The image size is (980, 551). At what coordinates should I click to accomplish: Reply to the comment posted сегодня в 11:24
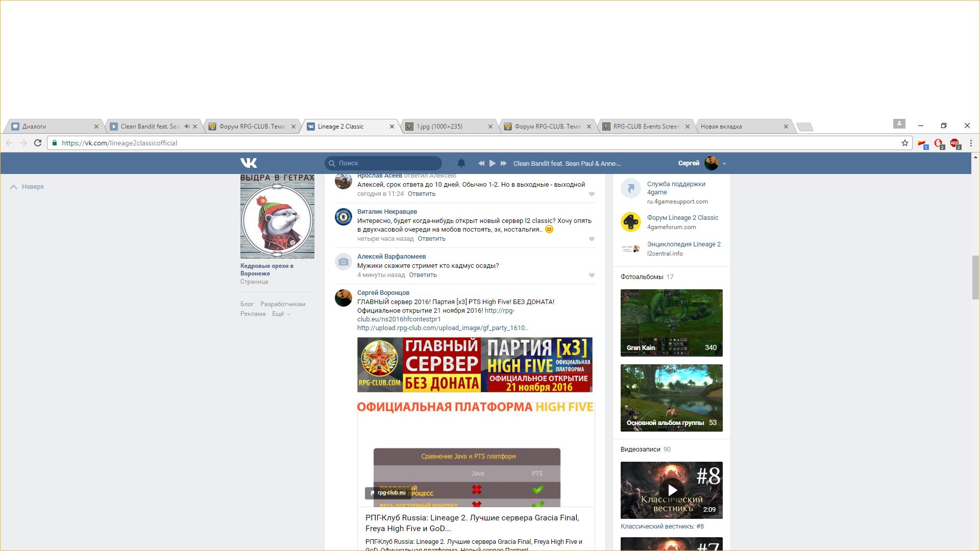point(422,194)
